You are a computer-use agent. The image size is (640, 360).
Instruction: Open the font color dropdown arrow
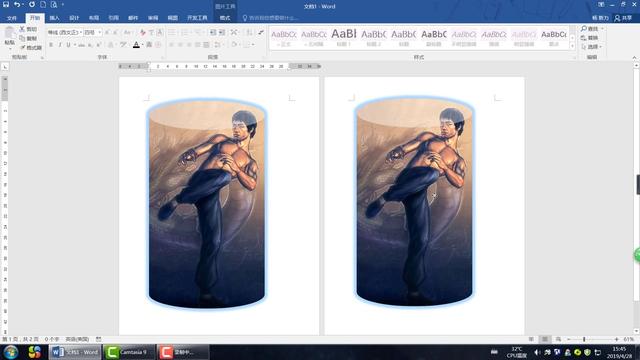pos(142,45)
